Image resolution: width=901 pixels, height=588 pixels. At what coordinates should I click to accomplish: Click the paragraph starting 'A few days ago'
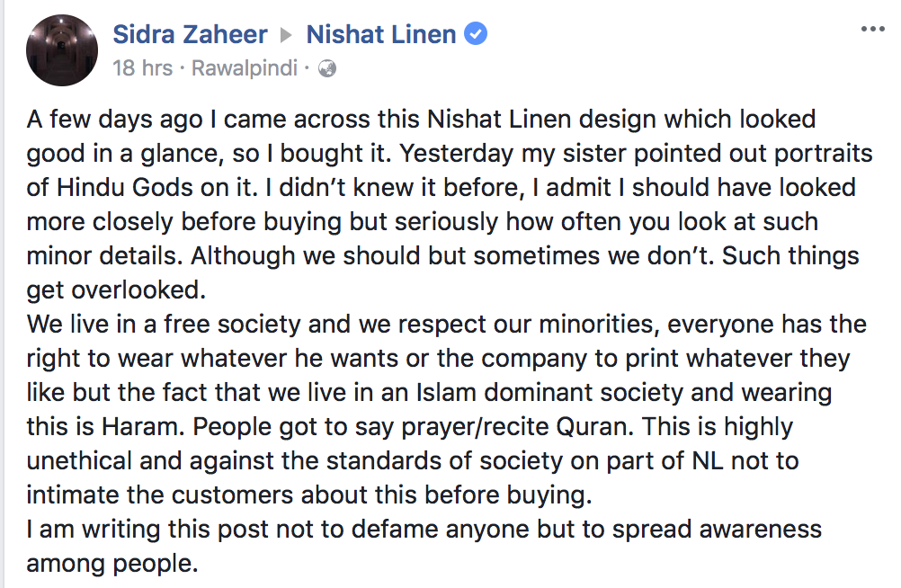[x=450, y=205]
